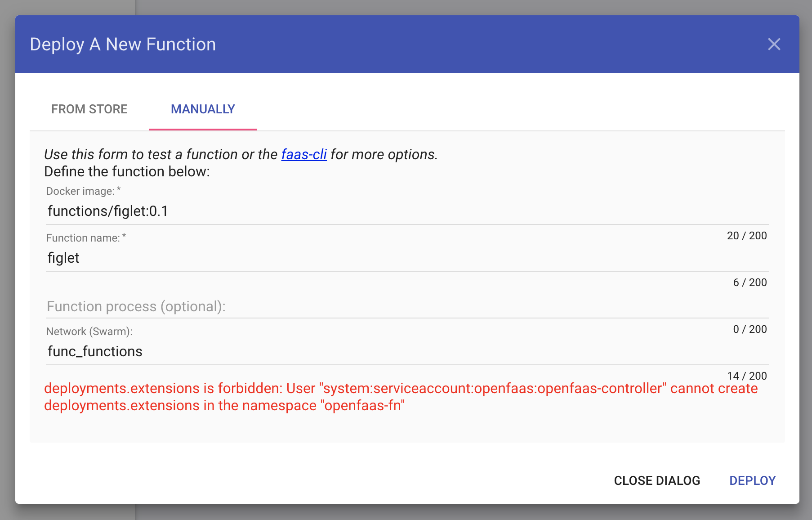Close the dialog using the X icon
Screen dimensions: 812x520
tap(774, 44)
